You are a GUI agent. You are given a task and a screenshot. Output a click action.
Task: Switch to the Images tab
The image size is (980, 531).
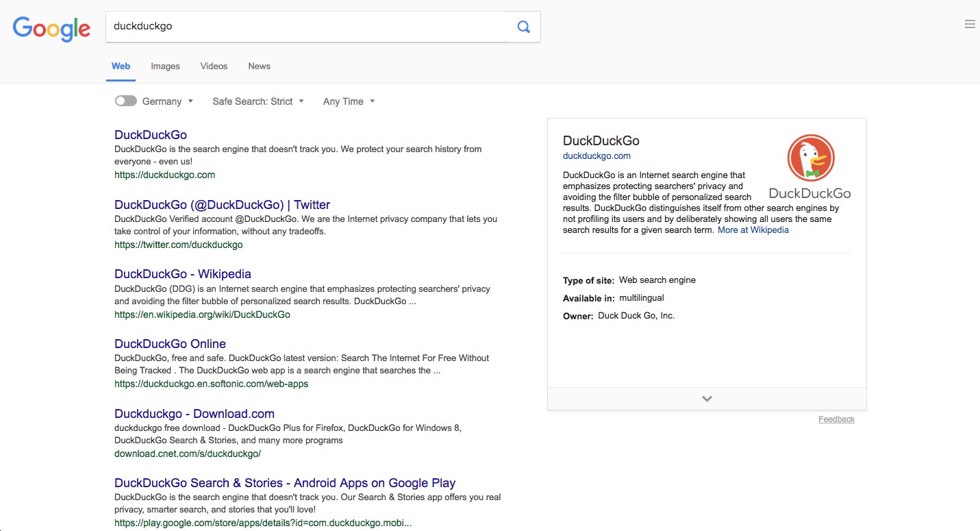165,66
